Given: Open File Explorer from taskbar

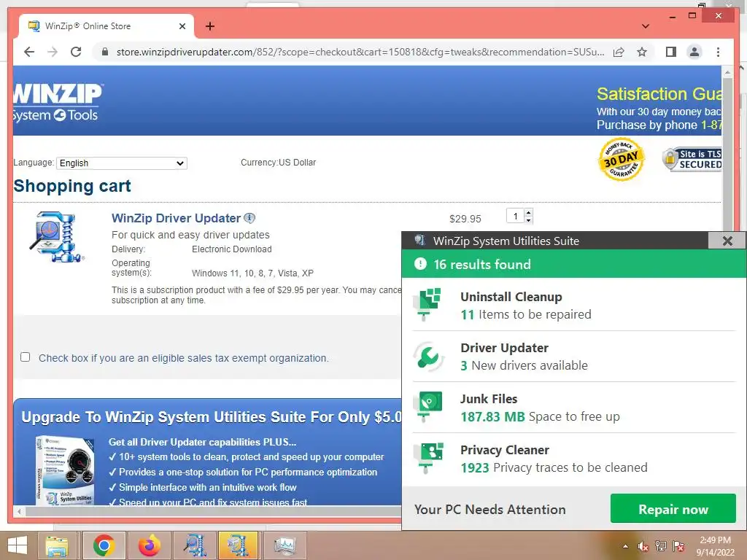Looking at the screenshot, I should point(57,545).
